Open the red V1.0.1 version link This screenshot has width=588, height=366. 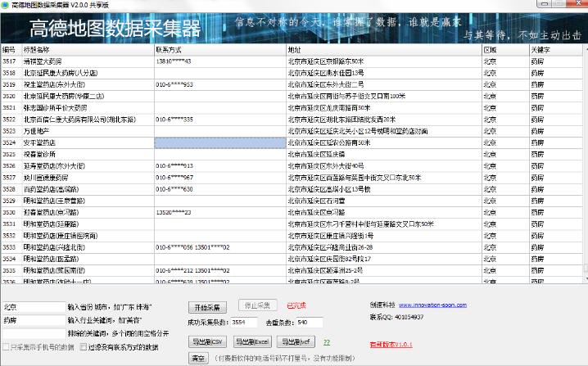click(x=391, y=344)
